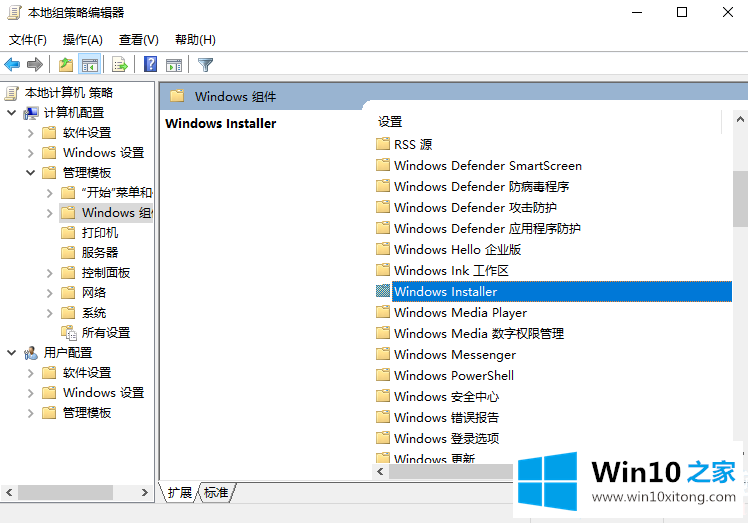Viewport: 748px width, 523px height.
Task: Collapse the 计算机配置 node
Action: 11,113
